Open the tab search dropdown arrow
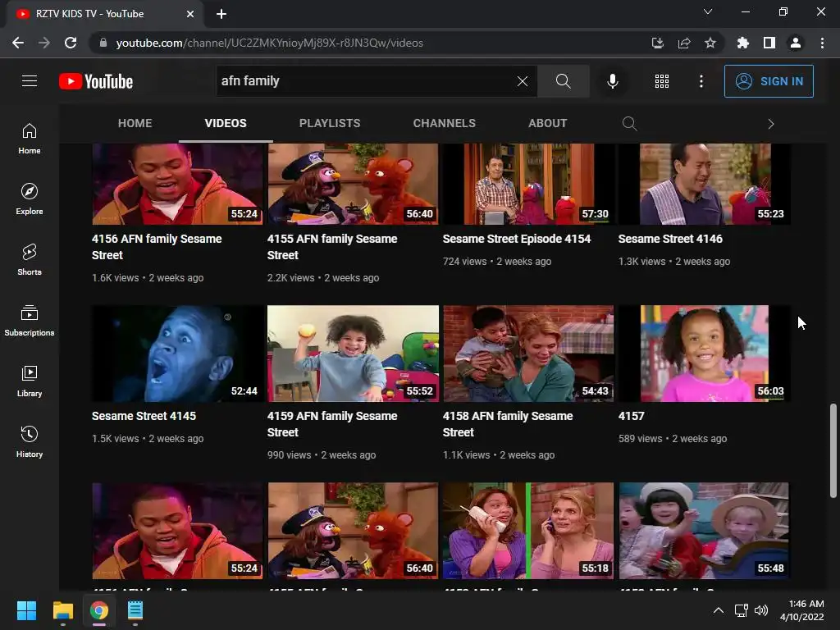This screenshot has width=840, height=630. (x=708, y=11)
